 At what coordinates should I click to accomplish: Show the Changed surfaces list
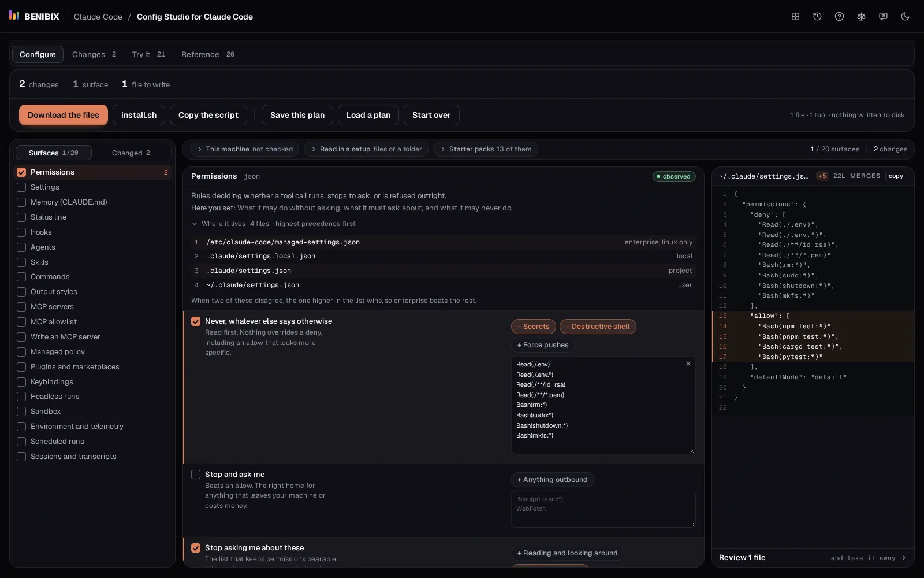click(131, 153)
